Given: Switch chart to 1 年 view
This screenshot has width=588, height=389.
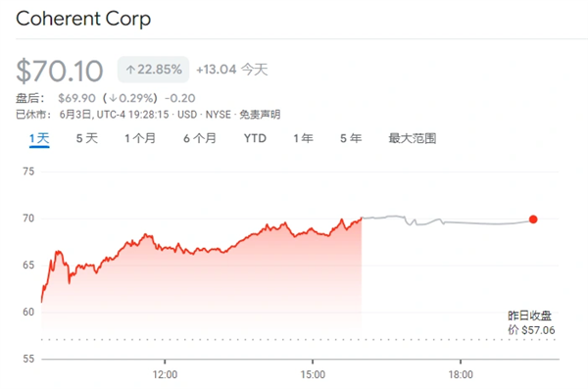Looking at the screenshot, I should (x=304, y=138).
